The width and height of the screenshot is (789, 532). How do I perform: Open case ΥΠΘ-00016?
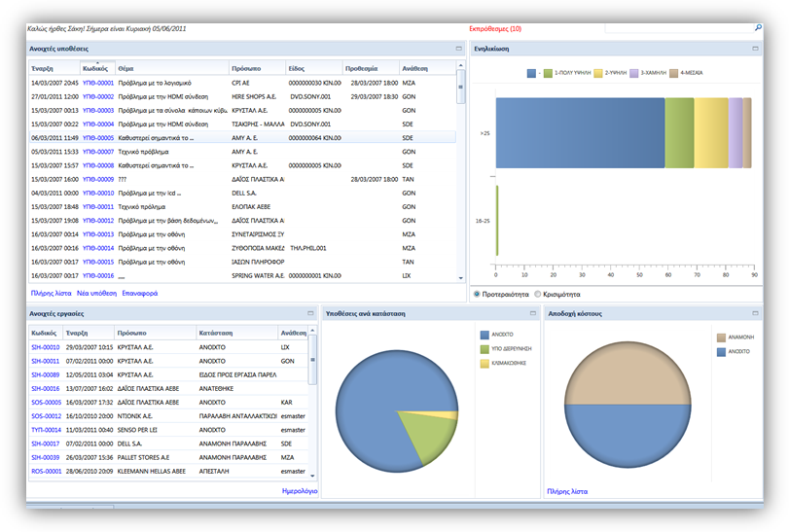click(98, 275)
